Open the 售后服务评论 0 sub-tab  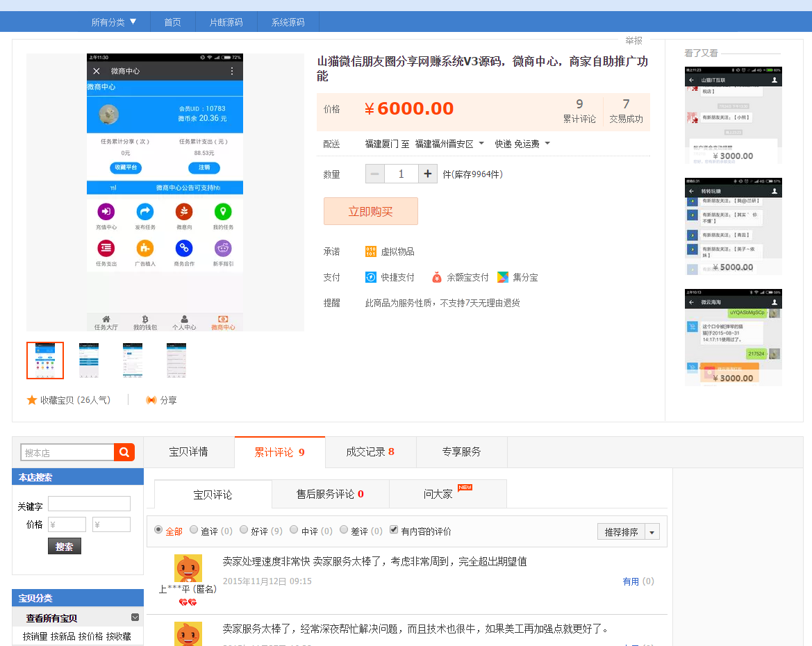click(331, 494)
